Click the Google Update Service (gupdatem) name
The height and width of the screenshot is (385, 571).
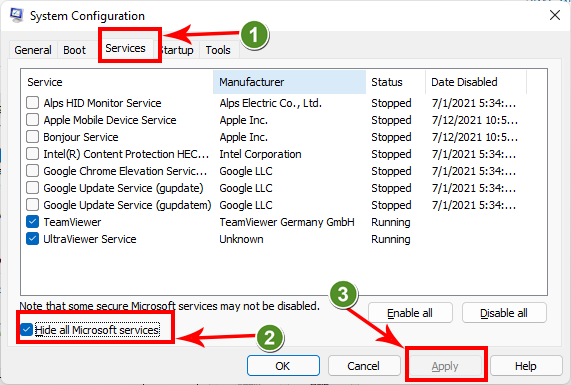click(x=127, y=205)
